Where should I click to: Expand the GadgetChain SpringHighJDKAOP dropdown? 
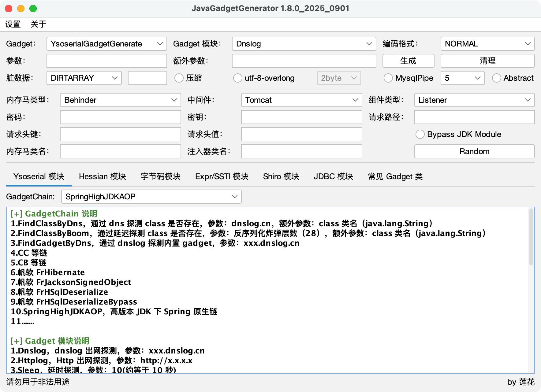pos(151,197)
